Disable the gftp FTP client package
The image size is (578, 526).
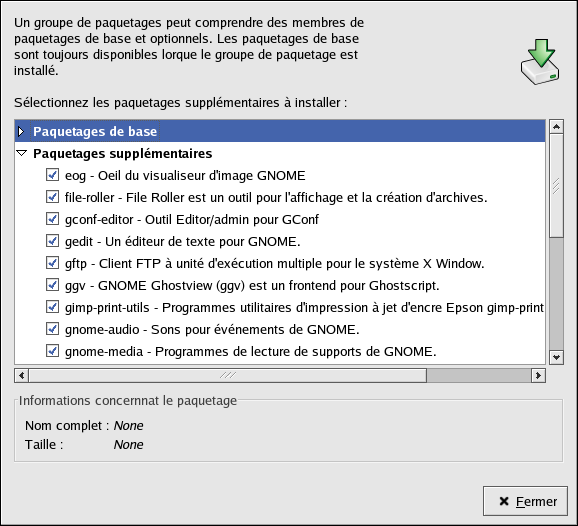point(52,263)
